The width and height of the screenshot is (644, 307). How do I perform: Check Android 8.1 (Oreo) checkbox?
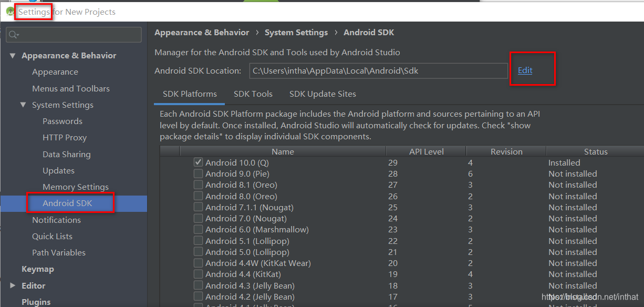[x=198, y=185]
